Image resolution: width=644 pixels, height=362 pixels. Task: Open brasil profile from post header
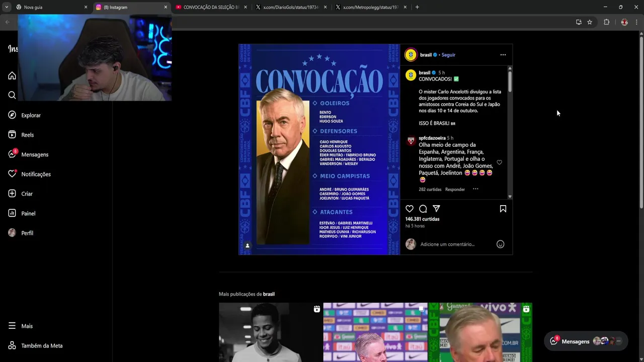[x=426, y=55]
